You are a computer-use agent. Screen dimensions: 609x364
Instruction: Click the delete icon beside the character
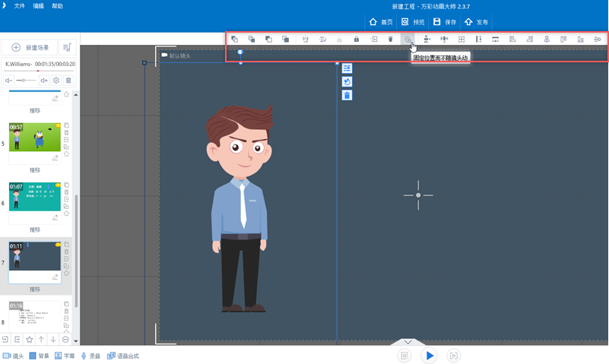(347, 95)
